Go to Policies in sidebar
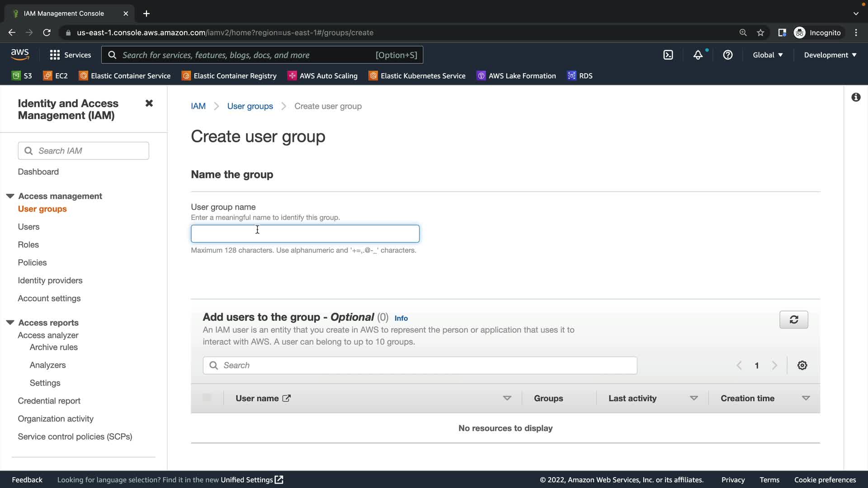This screenshot has width=868, height=488. coord(32,263)
